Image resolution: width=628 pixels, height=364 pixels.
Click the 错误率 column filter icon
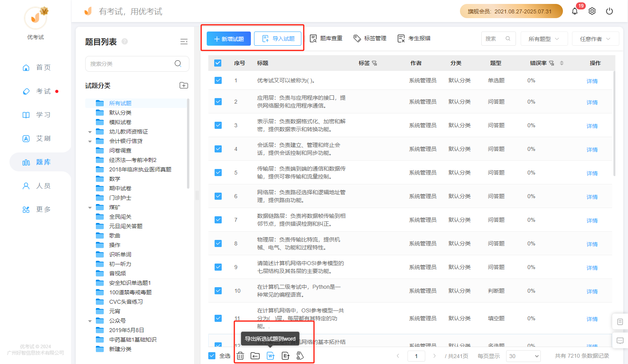[551, 63]
